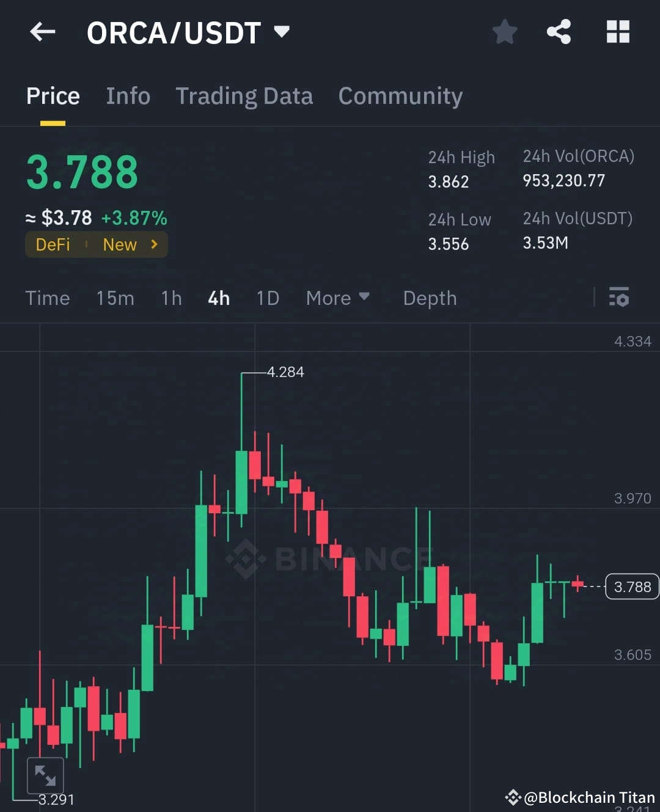Screen dimensions: 660x812
Task: Open the share options icon
Action: tap(559, 32)
